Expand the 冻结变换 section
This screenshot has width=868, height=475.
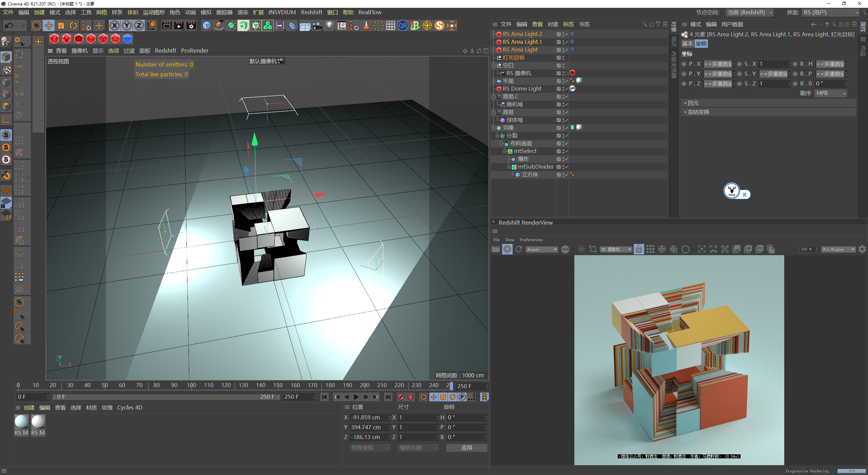click(698, 112)
